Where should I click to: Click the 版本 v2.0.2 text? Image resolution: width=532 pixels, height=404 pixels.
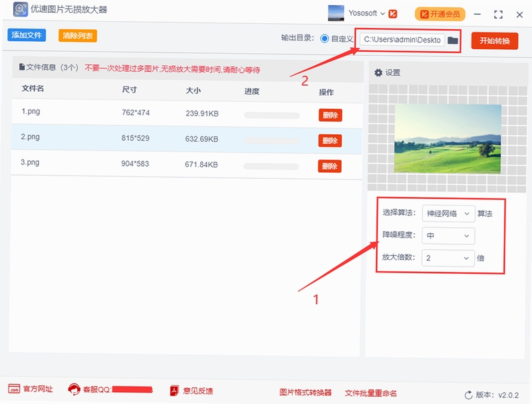tap(497, 395)
